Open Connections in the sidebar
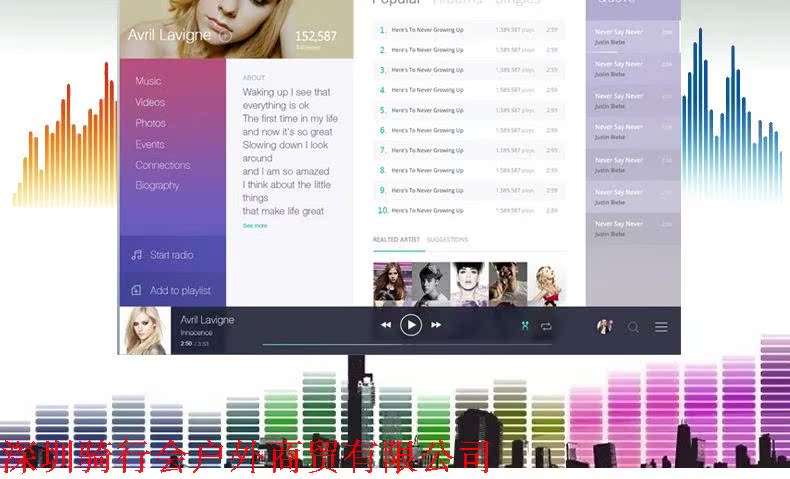Image resolution: width=790 pixels, height=479 pixels. point(163,165)
